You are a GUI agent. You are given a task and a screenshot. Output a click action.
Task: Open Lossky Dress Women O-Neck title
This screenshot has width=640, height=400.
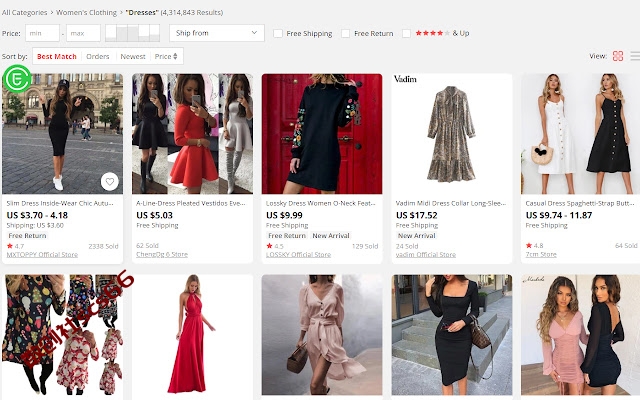[x=320, y=203]
